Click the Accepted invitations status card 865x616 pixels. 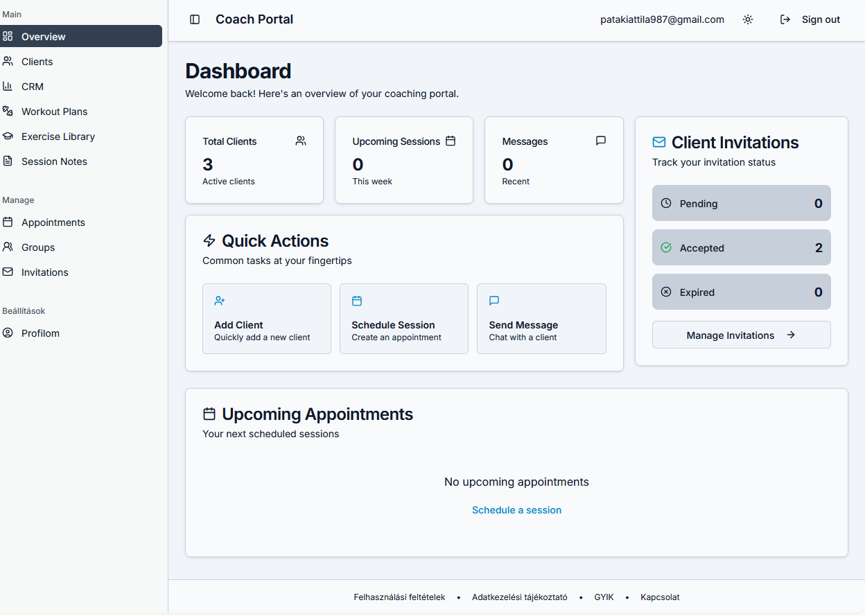pos(740,247)
